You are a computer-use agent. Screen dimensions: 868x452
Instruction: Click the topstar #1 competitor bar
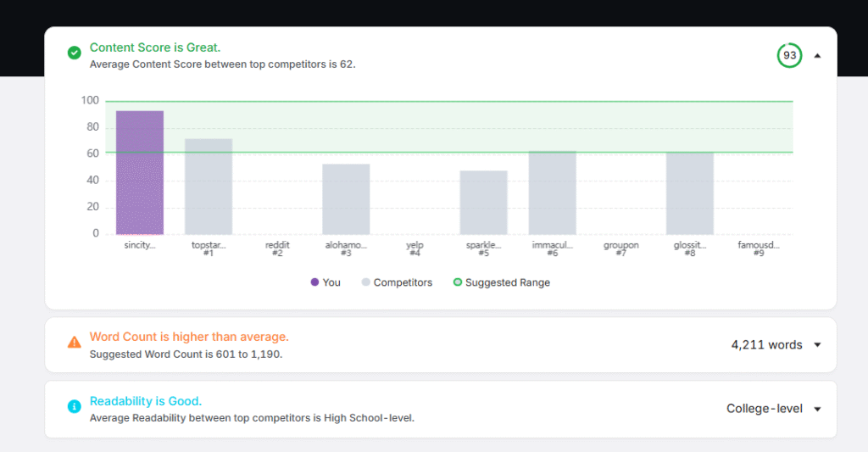[x=209, y=186]
